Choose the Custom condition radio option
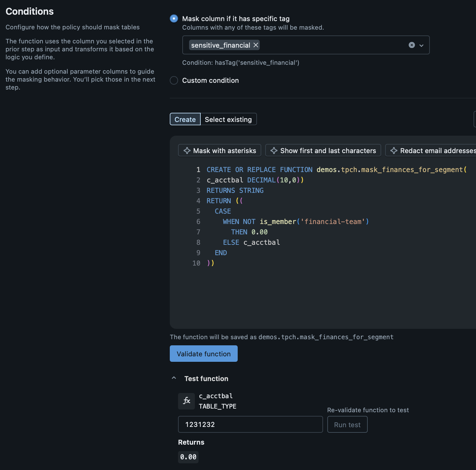Viewport: 476px width, 470px height. coord(174,80)
